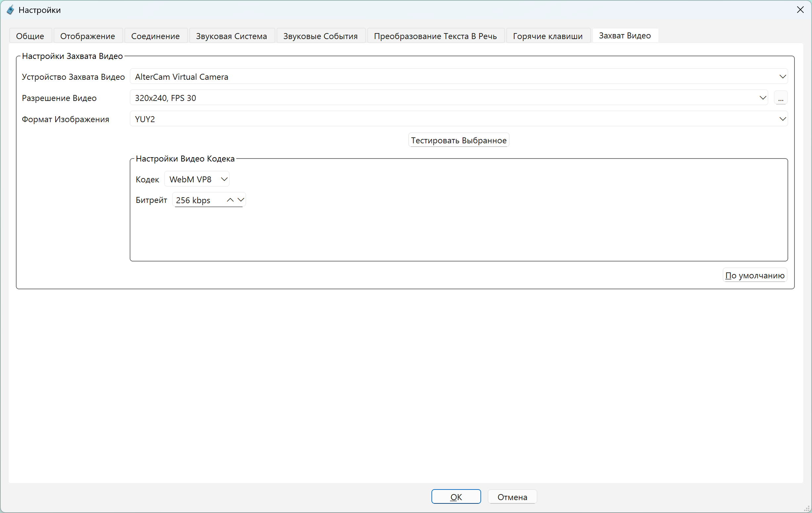This screenshot has height=513, width=812.
Task: Increase bitrate with the up arrow
Action: (230, 200)
